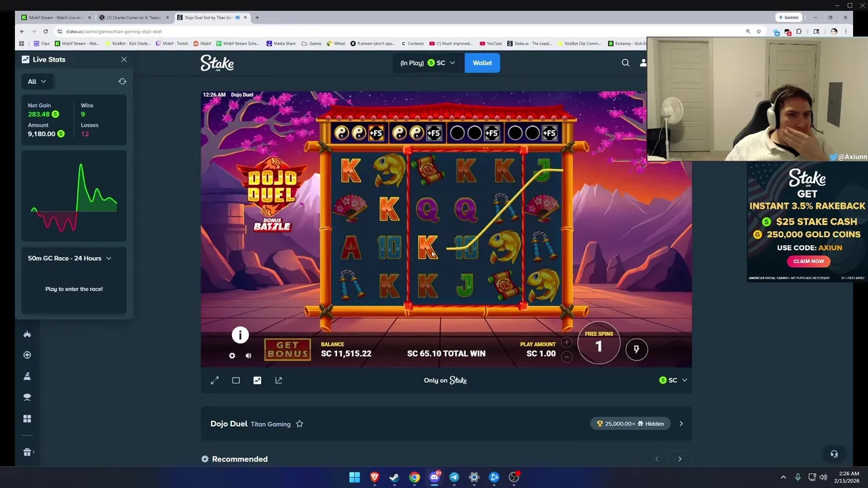Open the YouTube bookmark
Viewport: 868px width, 488px height.
(x=491, y=43)
